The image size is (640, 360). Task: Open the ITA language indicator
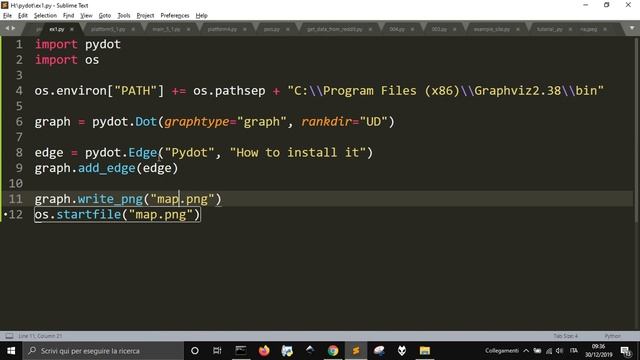coord(574,351)
